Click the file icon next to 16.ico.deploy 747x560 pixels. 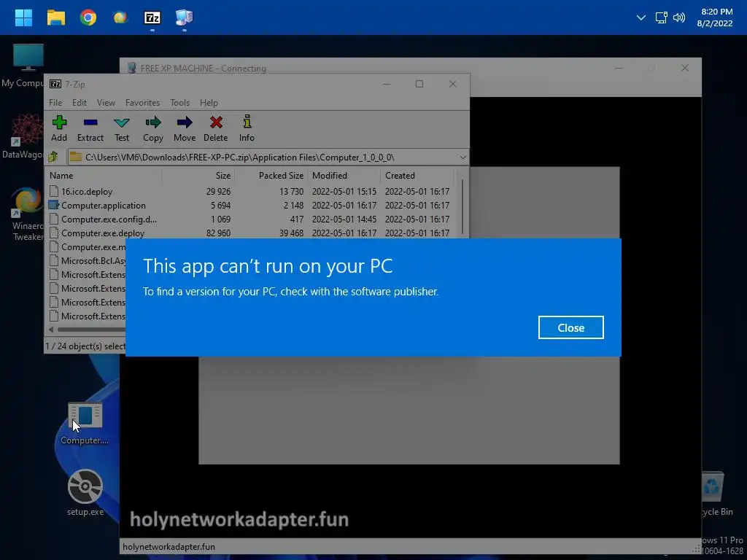54,192
